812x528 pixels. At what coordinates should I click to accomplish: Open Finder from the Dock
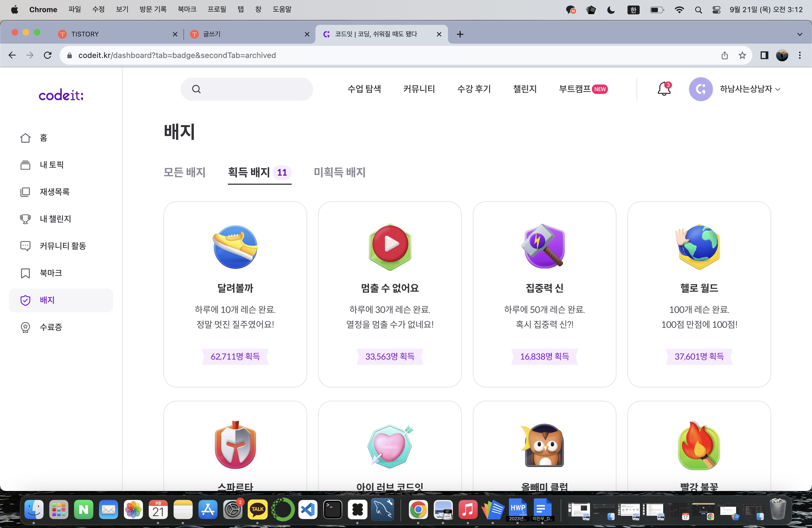pyautogui.click(x=34, y=510)
